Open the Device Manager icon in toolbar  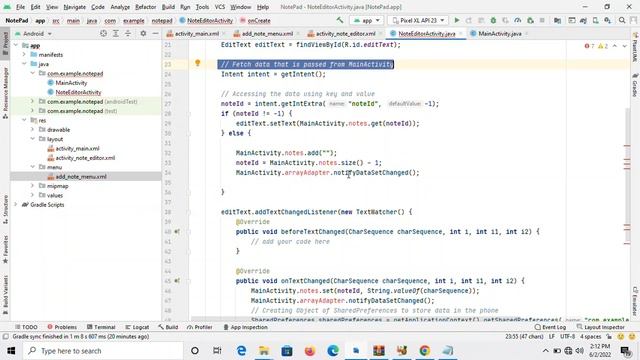596,20
